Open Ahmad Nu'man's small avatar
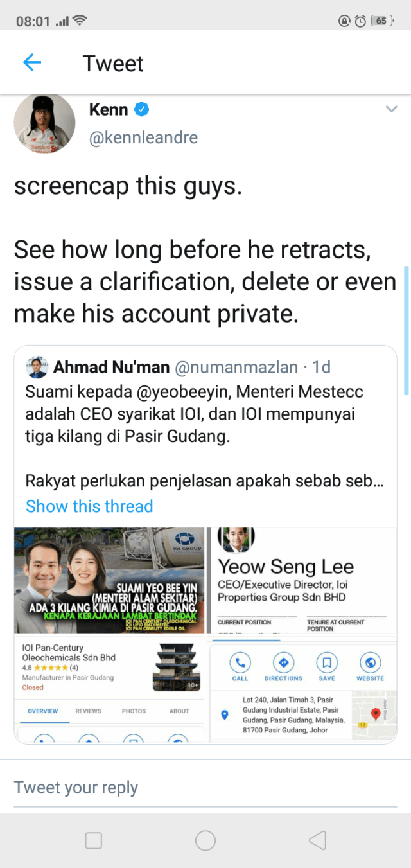This screenshot has width=411, height=868. [x=37, y=367]
